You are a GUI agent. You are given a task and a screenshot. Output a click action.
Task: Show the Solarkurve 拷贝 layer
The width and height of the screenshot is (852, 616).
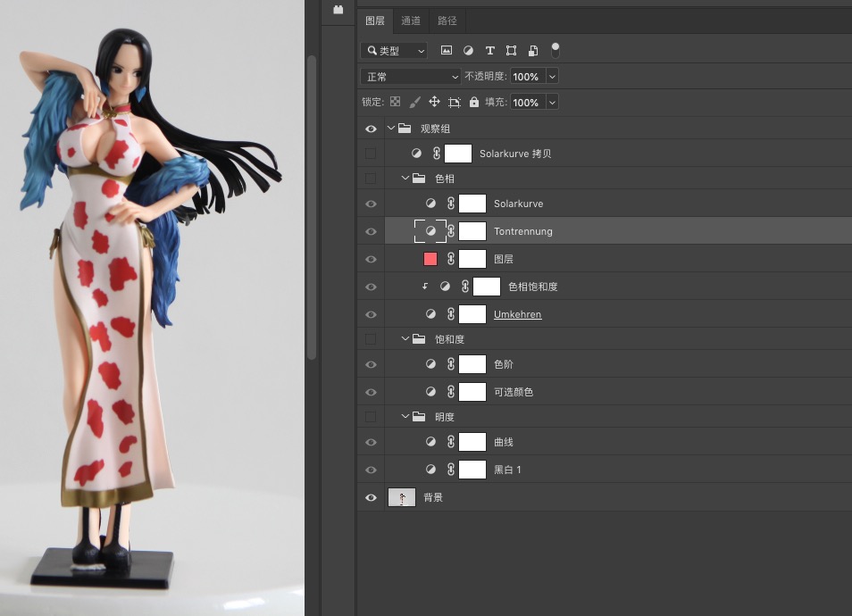pyautogui.click(x=371, y=154)
